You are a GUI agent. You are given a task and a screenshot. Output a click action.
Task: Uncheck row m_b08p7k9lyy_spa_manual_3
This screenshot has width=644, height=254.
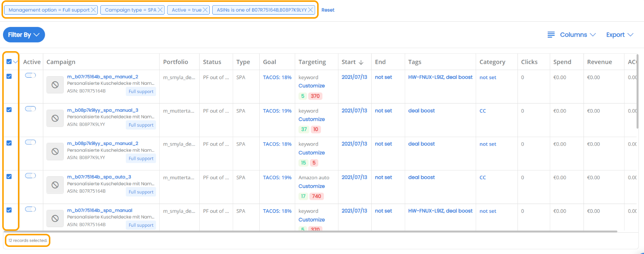coord(9,109)
